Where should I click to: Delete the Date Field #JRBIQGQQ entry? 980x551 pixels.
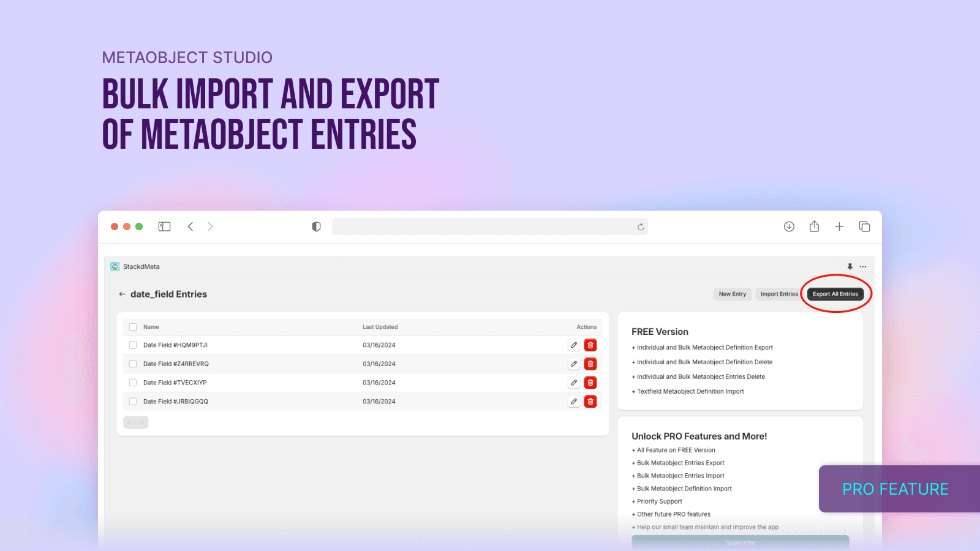590,401
